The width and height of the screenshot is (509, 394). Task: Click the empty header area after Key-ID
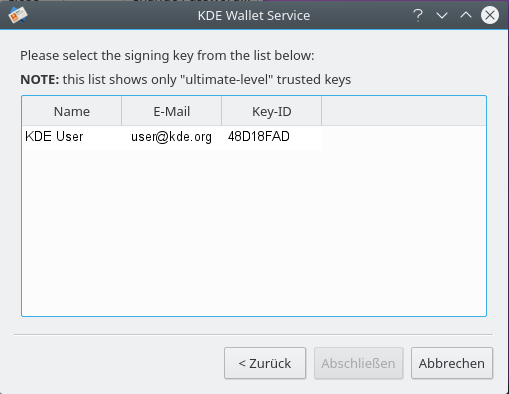404,111
